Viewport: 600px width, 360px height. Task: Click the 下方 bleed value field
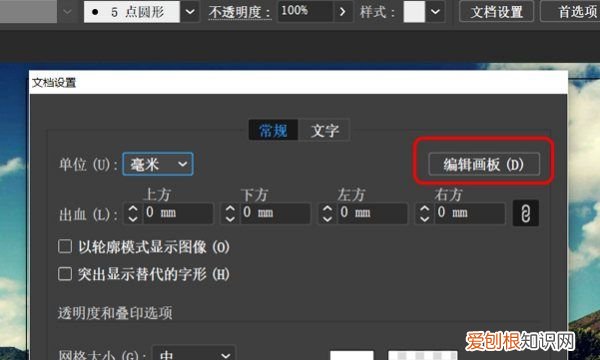(275, 213)
